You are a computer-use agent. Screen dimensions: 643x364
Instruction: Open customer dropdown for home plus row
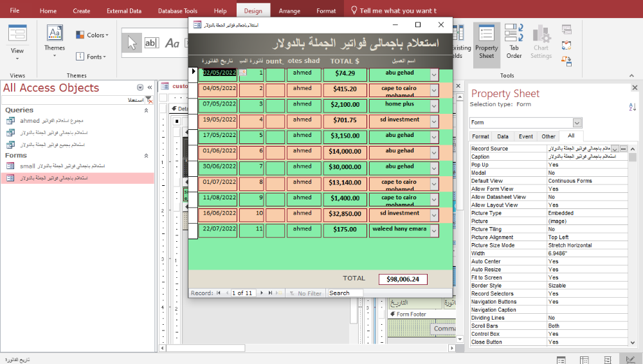(x=433, y=105)
